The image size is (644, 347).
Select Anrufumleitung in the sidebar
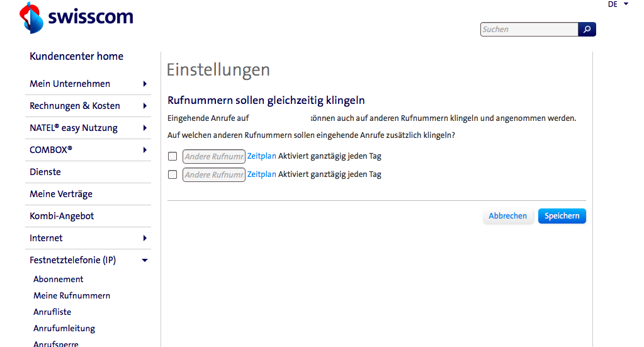click(x=64, y=328)
